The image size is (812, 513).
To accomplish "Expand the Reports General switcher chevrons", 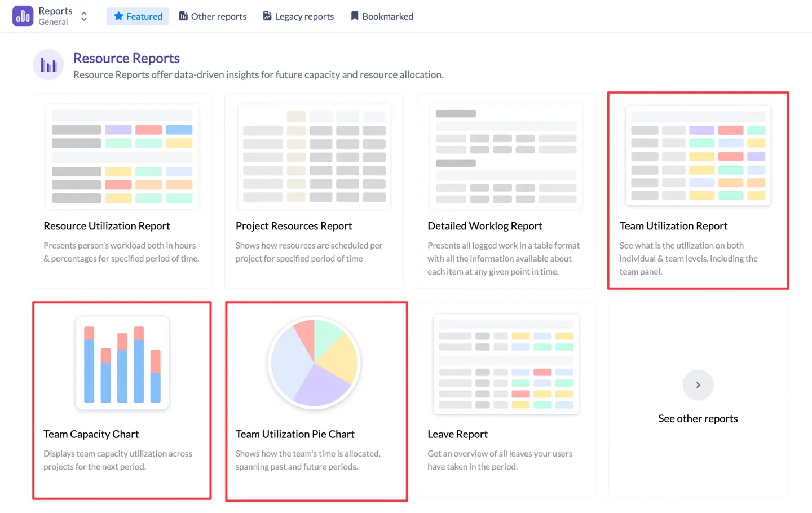I will tap(84, 16).
